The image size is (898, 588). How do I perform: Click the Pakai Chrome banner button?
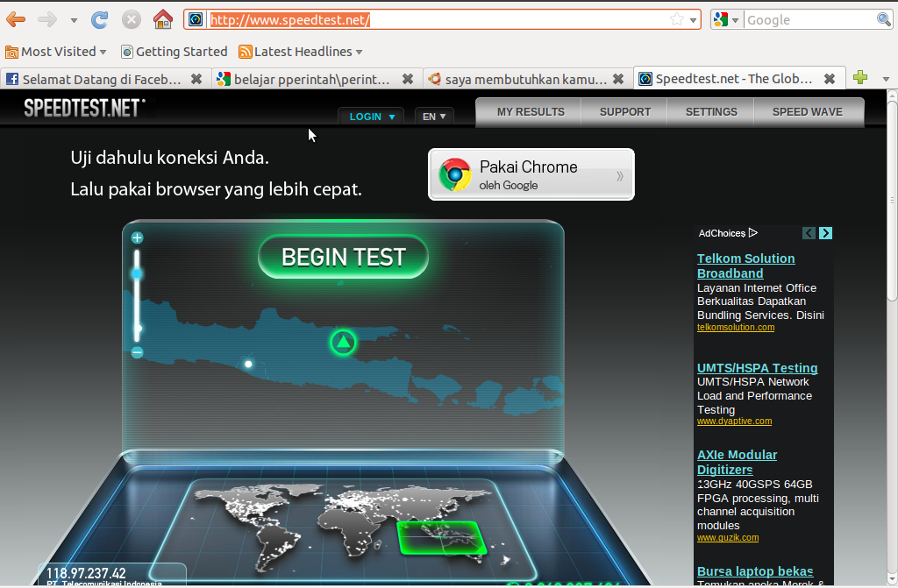coord(531,174)
